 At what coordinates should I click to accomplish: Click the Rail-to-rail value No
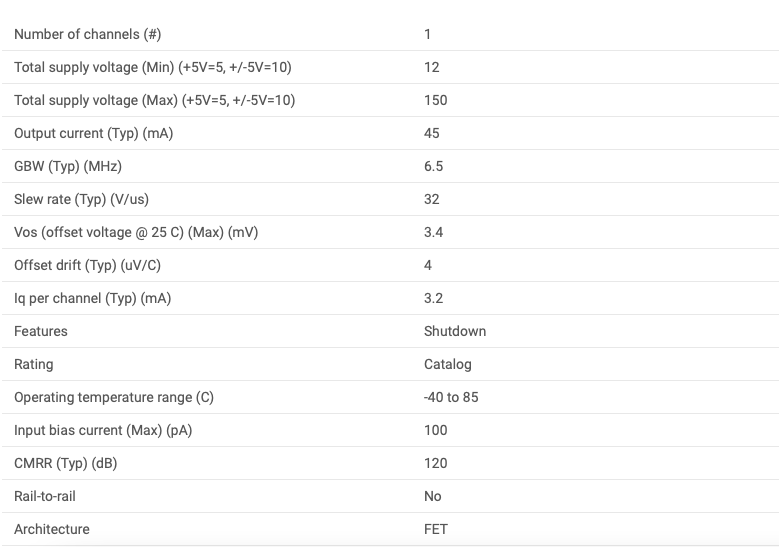point(433,496)
